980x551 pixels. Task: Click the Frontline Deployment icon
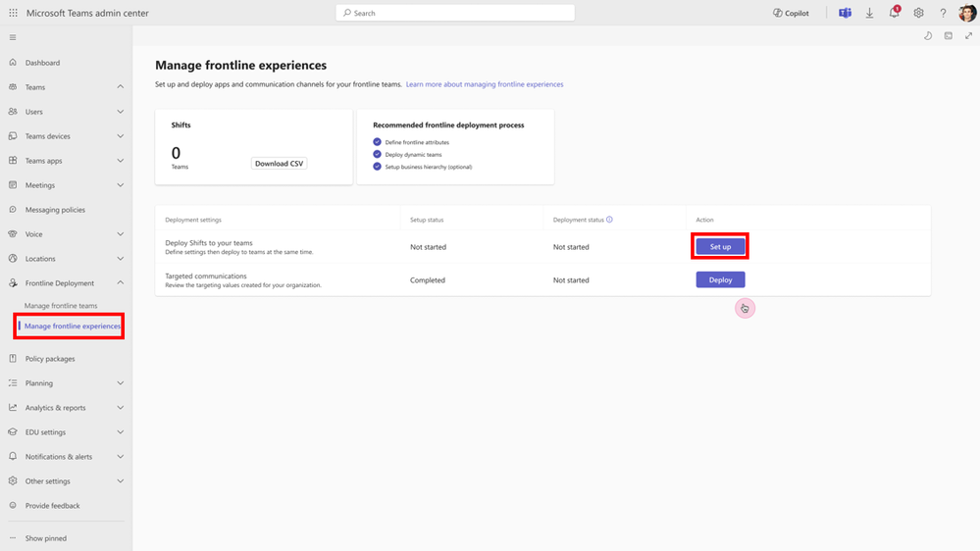point(13,283)
